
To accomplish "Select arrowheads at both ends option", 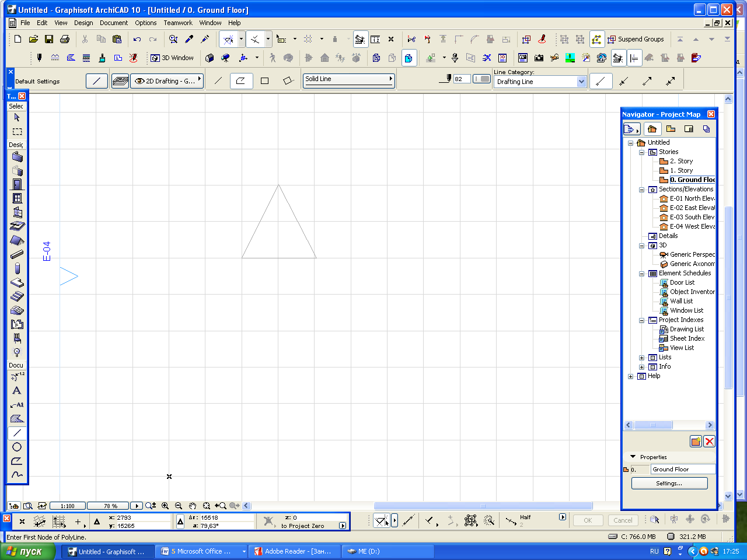I will tap(671, 81).
